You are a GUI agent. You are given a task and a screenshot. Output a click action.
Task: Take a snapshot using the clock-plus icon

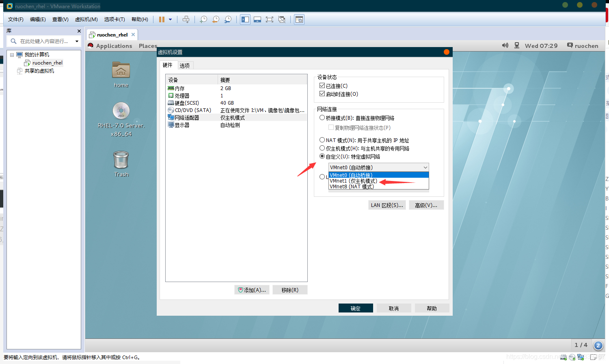tap(203, 19)
